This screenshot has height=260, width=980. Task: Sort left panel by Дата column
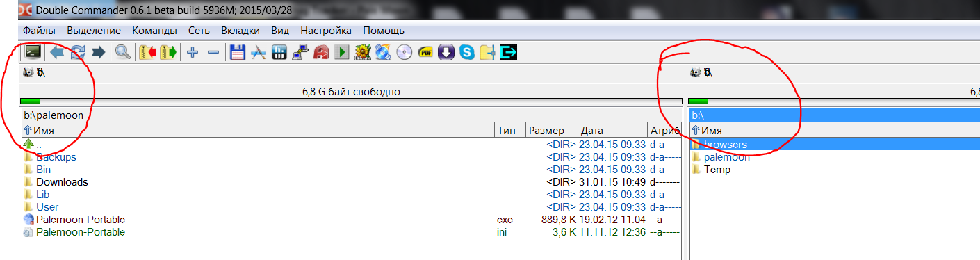click(x=612, y=130)
